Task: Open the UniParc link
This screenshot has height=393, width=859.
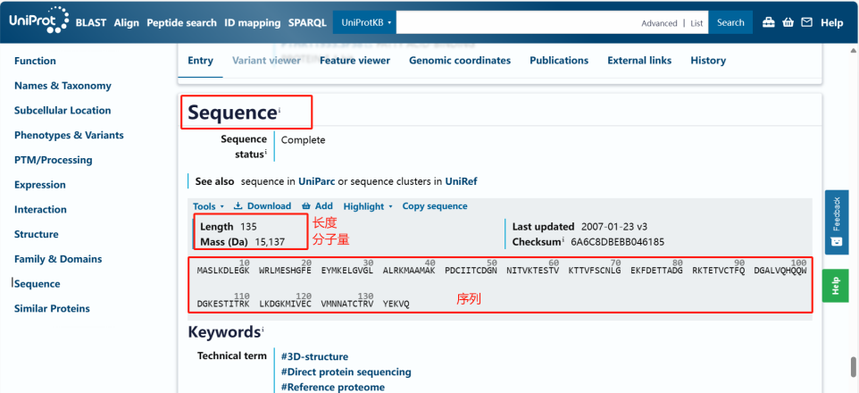Action: coord(316,181)
